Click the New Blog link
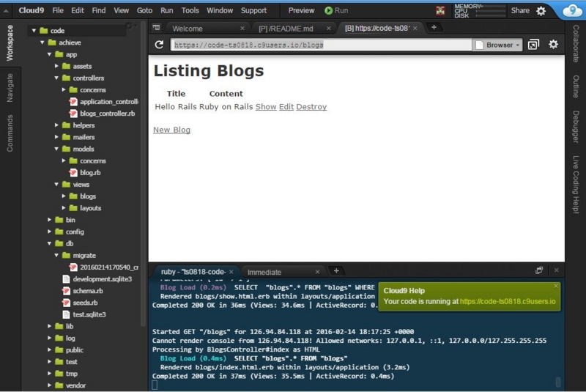 pyautogui.click(x=171, y=130)
